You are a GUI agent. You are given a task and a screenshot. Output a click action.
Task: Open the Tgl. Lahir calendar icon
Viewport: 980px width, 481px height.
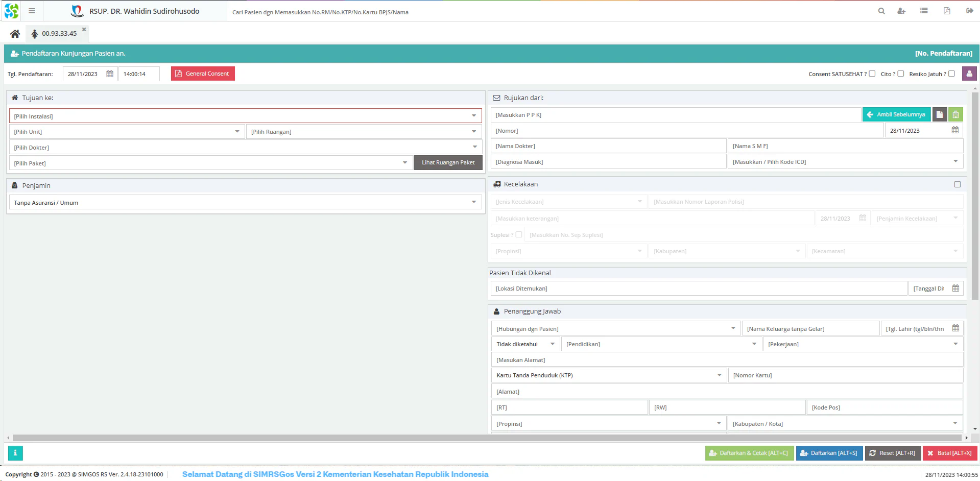(955, 328)
